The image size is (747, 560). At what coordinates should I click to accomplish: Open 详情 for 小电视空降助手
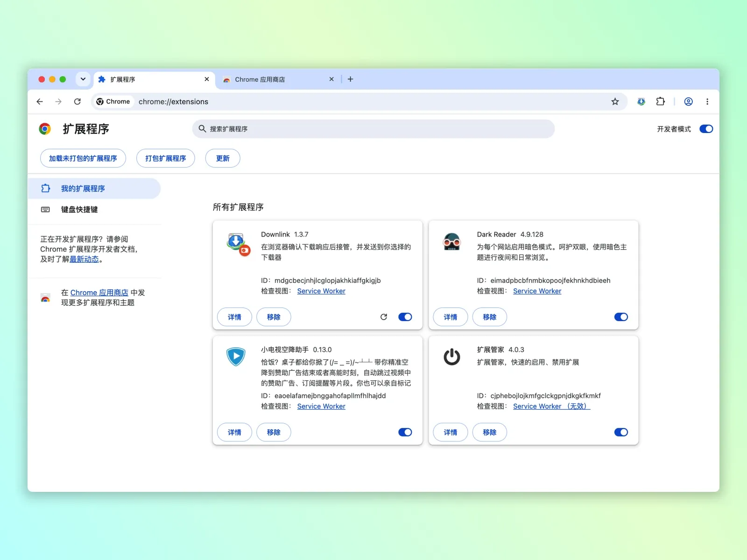(x=234, y=432)
